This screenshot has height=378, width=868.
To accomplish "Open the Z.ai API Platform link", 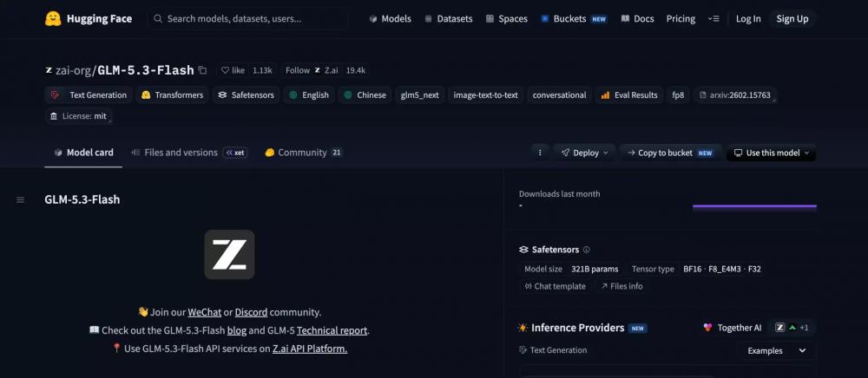I will (310, 349).
